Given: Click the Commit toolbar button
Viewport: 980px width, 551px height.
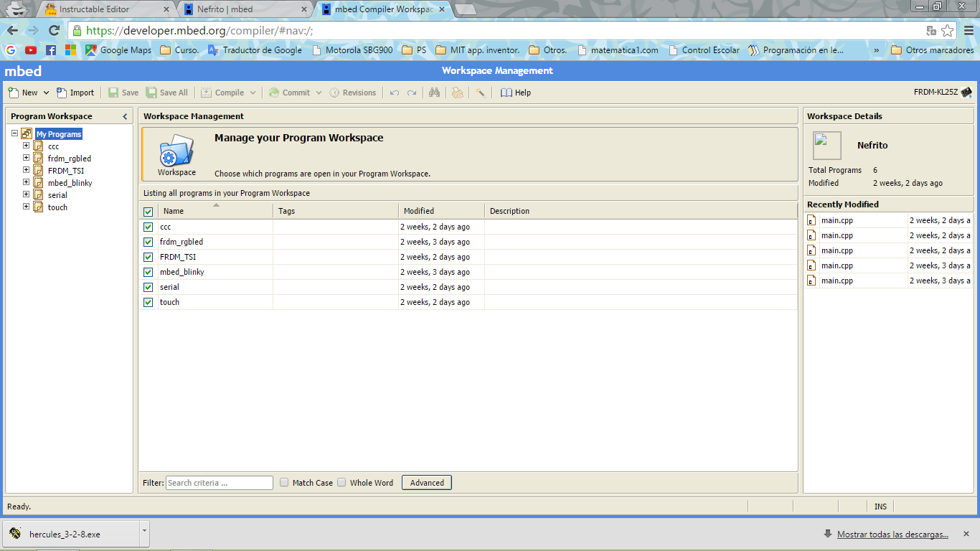Looking at the screenshot, I should click(x=289, y=93).
